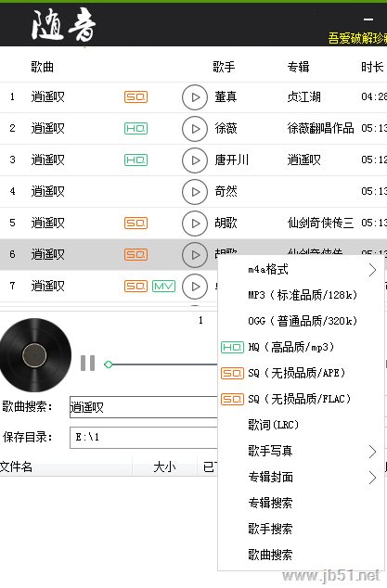Download lyrics via 歌词(LRC)
The width and height of the screenshot is (387, 588).
tap(301, 425)
